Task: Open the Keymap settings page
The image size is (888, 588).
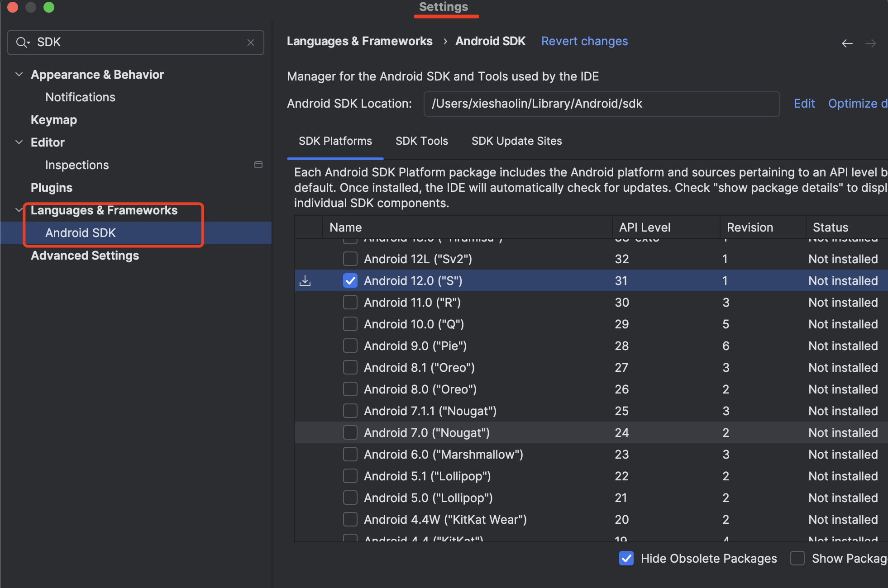Action: [x=54, y=120]
